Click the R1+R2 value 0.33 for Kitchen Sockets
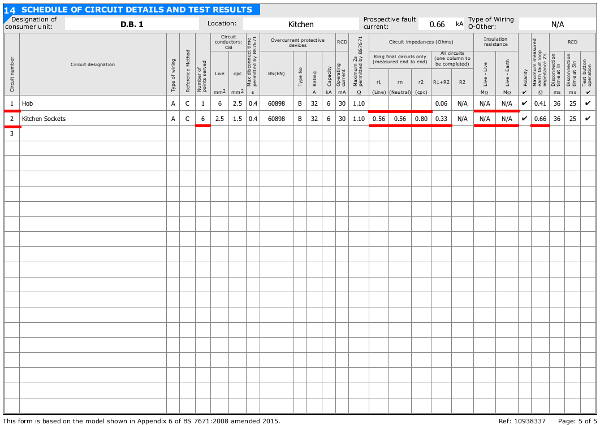600x425 pixels. tap(441, 118)
